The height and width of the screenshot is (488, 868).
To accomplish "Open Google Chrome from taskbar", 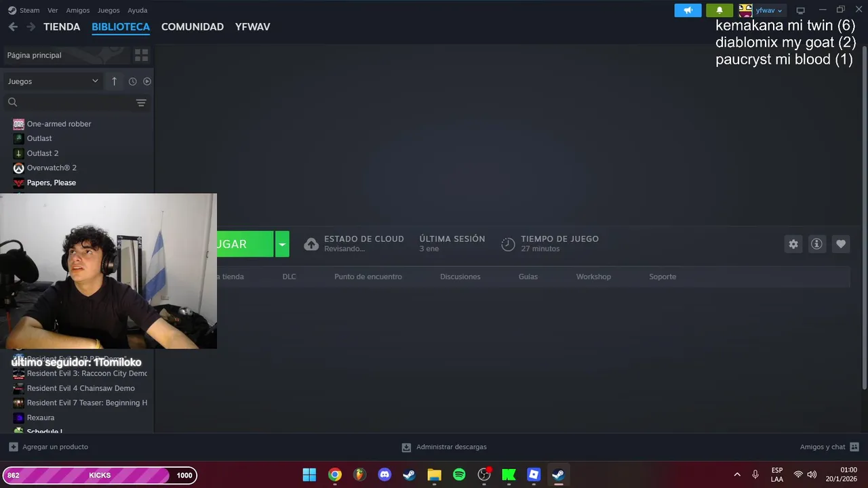I will coord(335,474).
